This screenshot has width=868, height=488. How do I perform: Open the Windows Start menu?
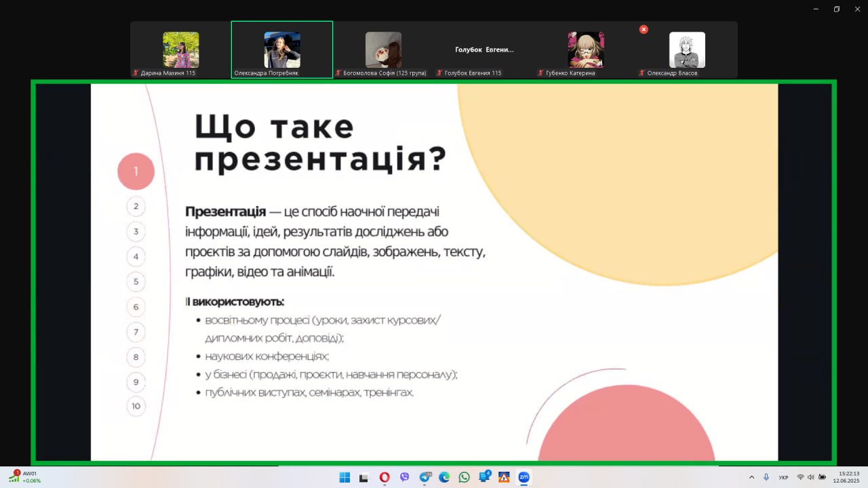coord(344,477)
